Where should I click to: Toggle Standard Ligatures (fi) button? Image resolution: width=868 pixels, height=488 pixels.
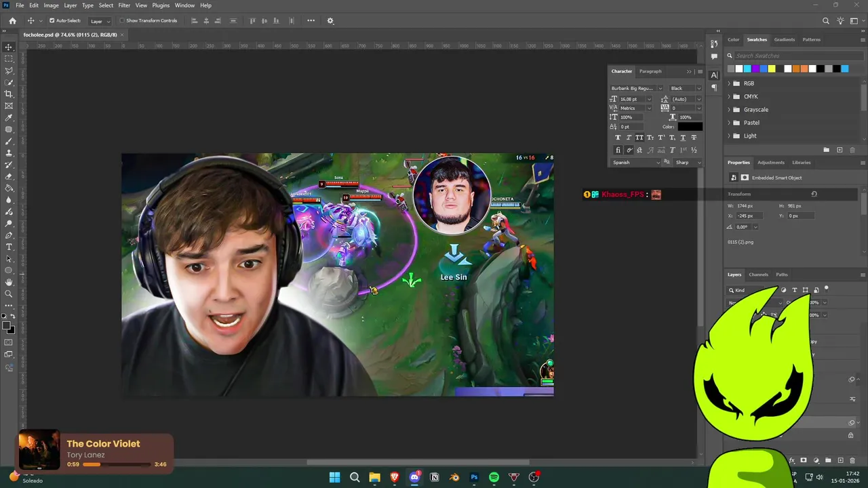point(617,150)
